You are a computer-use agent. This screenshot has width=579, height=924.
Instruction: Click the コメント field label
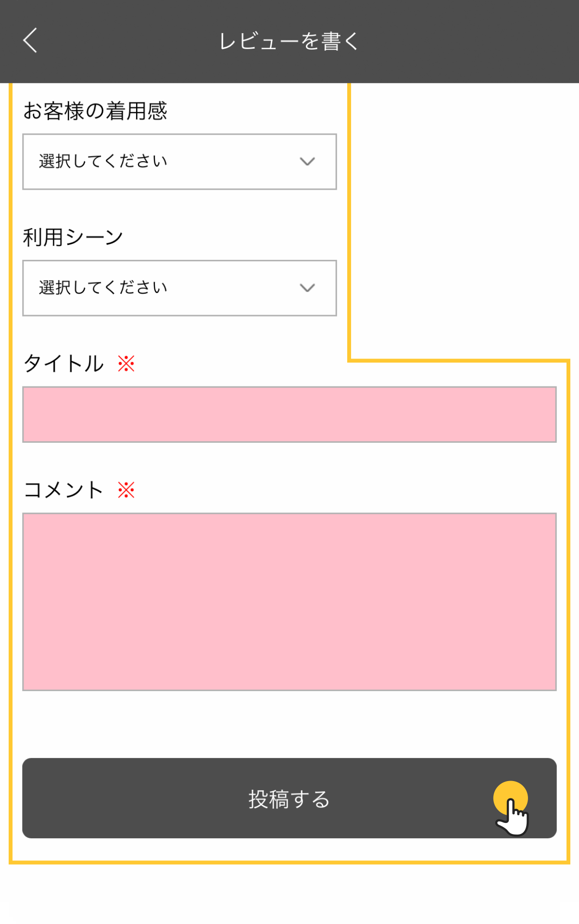pos(63,490)
